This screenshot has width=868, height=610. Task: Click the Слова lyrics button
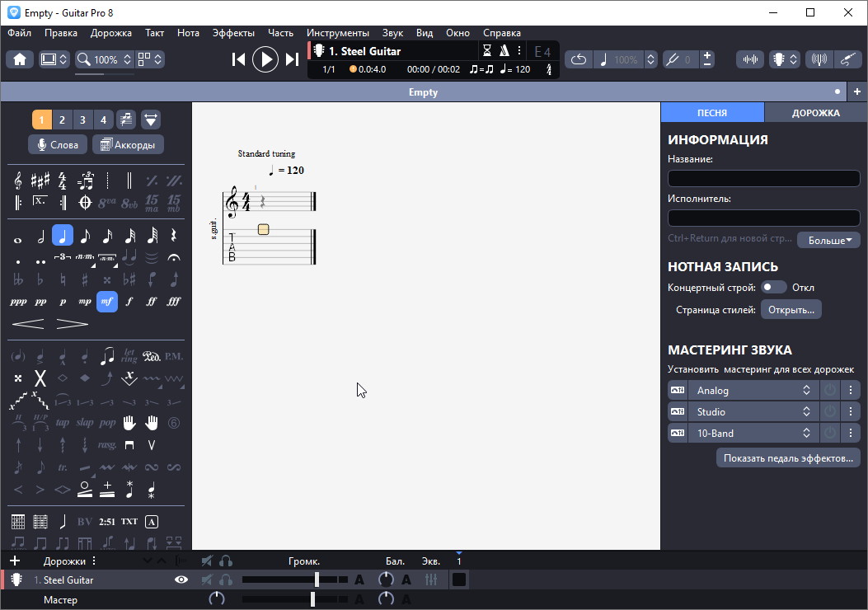tap(58, 144)
